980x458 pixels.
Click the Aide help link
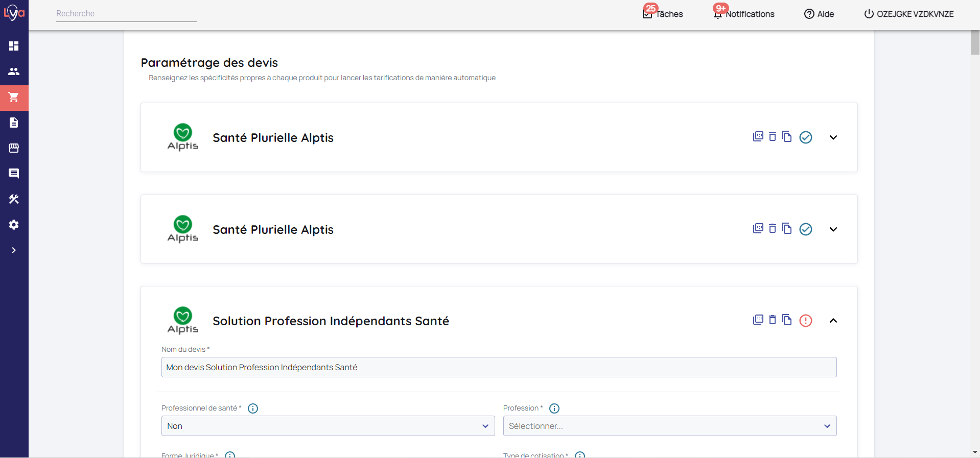(819, 14)
